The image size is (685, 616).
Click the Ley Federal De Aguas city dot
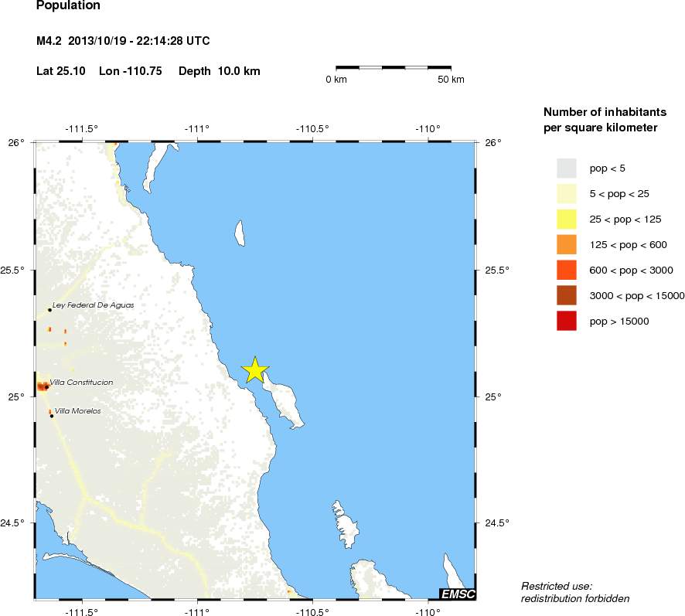[49, 310]
